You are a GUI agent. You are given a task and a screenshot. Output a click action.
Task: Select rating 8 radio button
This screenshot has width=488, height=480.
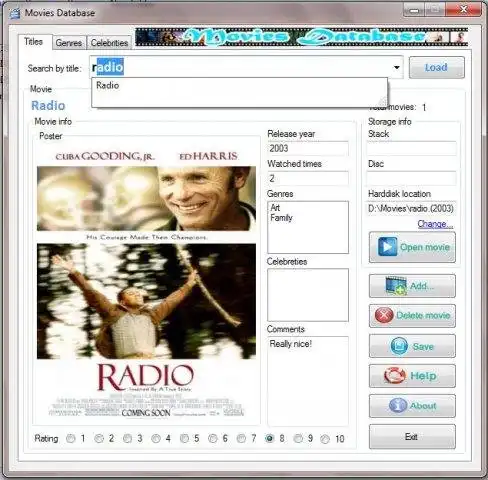click(269, 438)
